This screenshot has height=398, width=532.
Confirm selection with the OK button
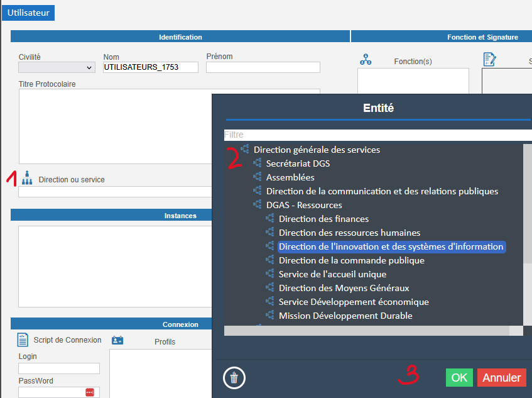(x=459, y=377)
